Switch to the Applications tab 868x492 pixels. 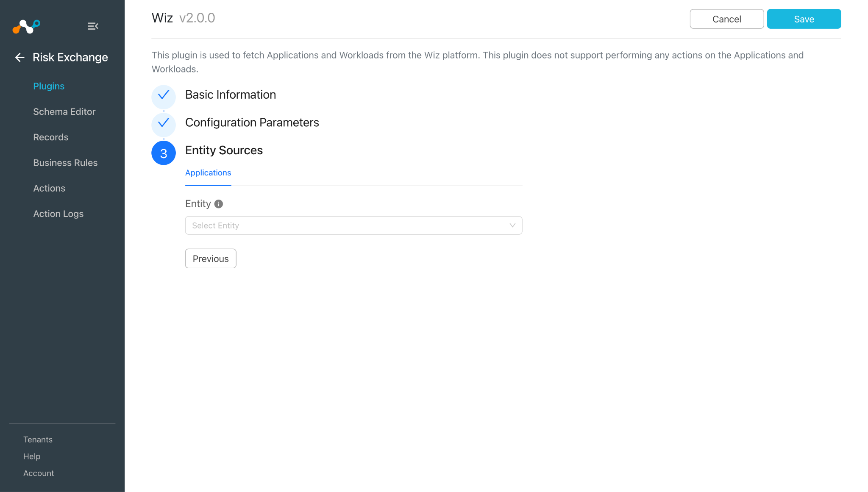pos(208,173)
